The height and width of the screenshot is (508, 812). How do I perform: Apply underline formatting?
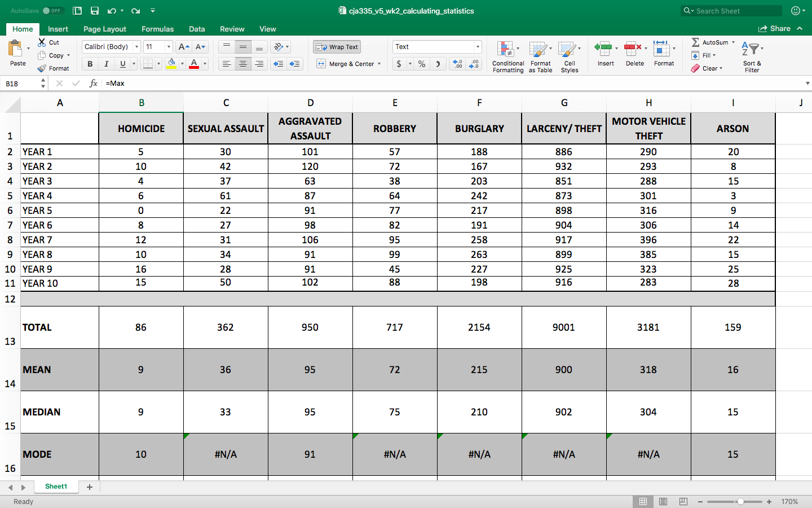pyautogui.click(x=122, y=64)
